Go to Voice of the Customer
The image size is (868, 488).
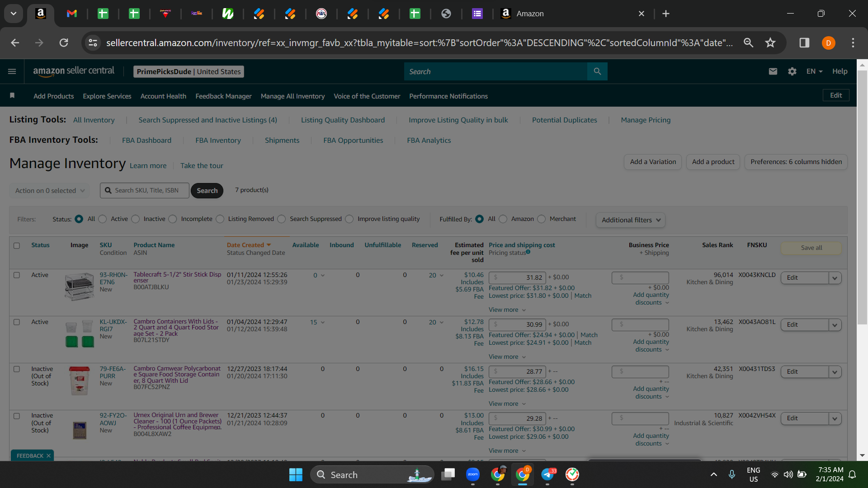click(x=367, y=96)
